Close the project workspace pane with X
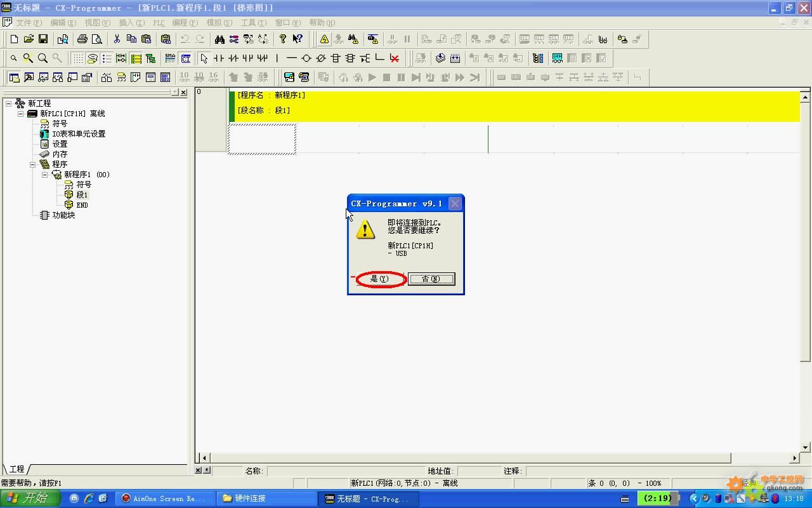 click(x=183, y=93)
